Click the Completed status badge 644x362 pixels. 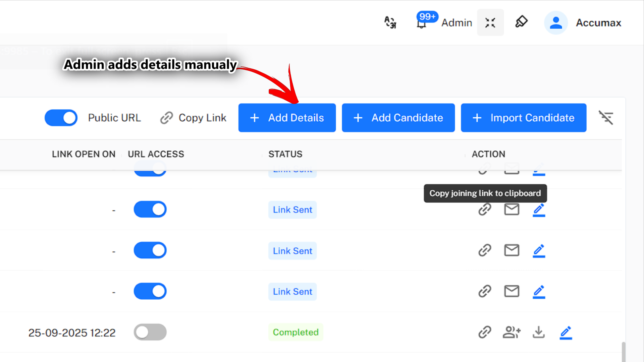296,332
